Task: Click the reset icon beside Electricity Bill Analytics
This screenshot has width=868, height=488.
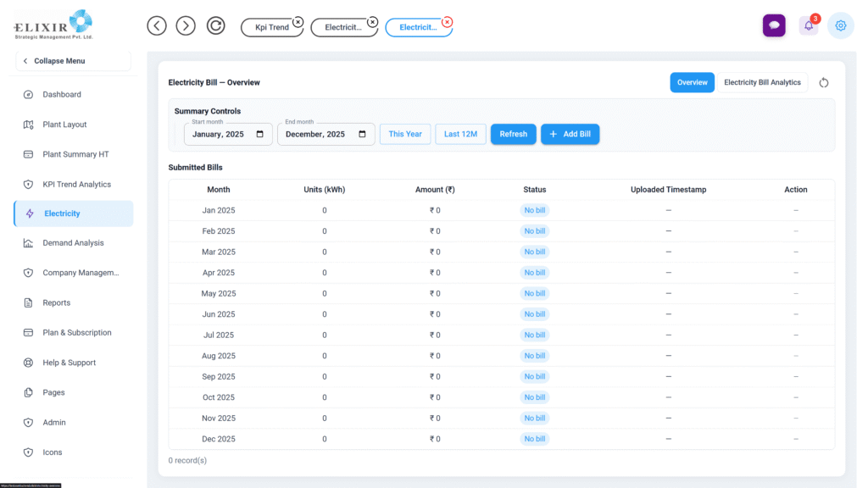Action: (823, 83)
